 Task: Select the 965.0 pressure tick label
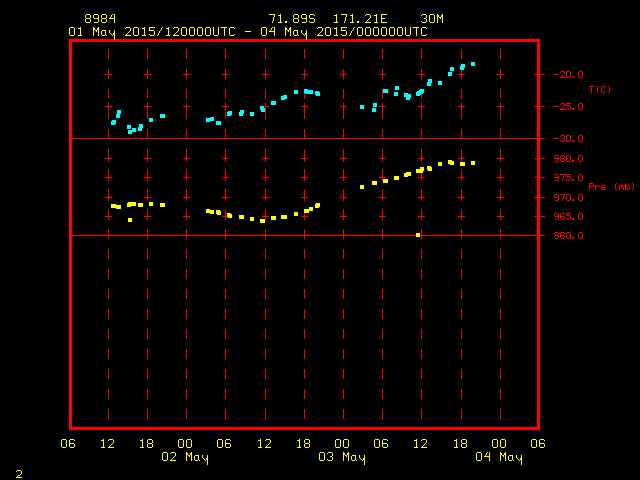[569, 217]
